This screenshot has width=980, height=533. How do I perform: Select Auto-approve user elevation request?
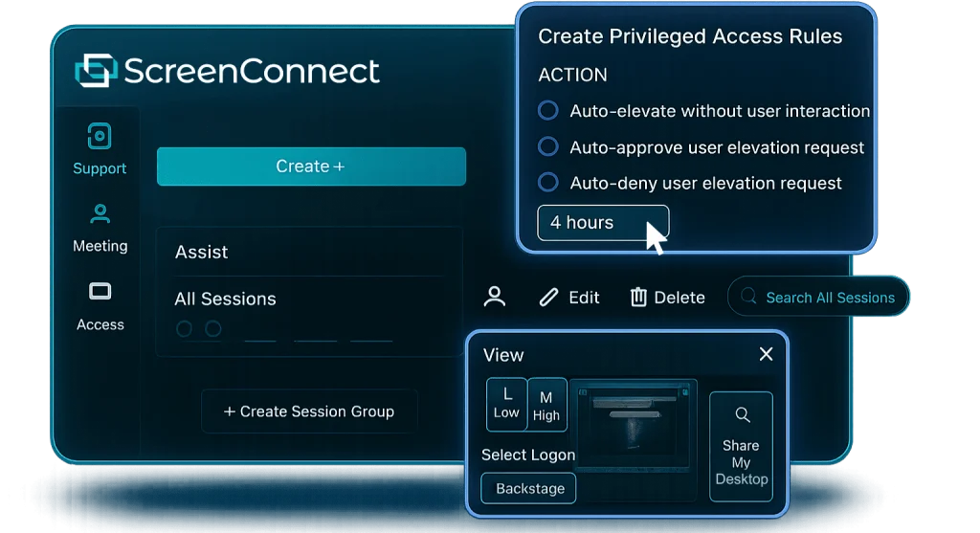click(548, 146)
